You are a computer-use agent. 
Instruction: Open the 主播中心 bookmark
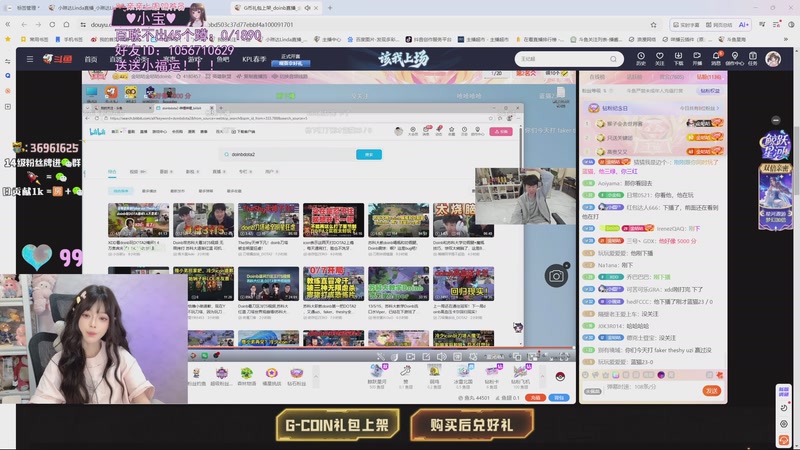[x=328, y=39]
